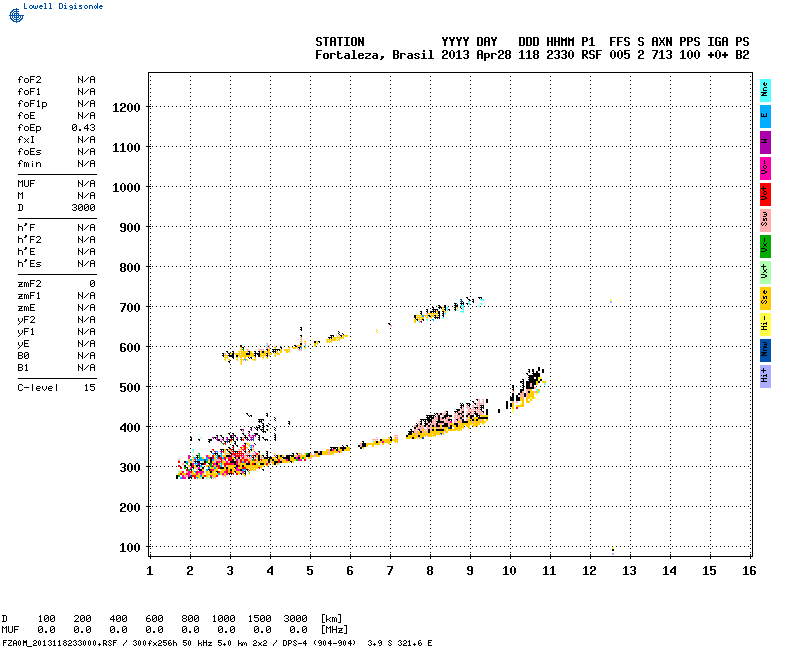This screenshot has width=800, height=650.
Task: Select the dark blue NNW legend swatch
Action: click(765, 349)
